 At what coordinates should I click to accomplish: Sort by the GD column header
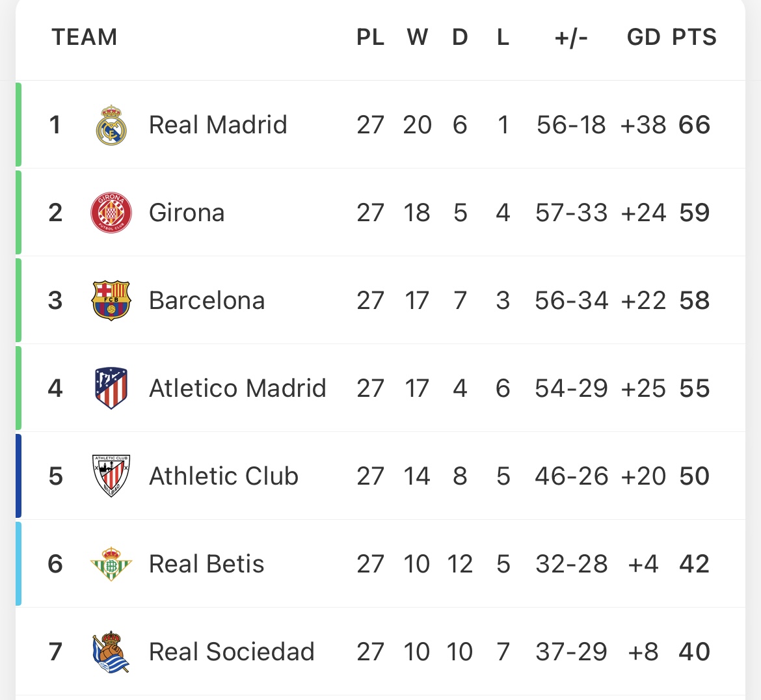point(643,37)
